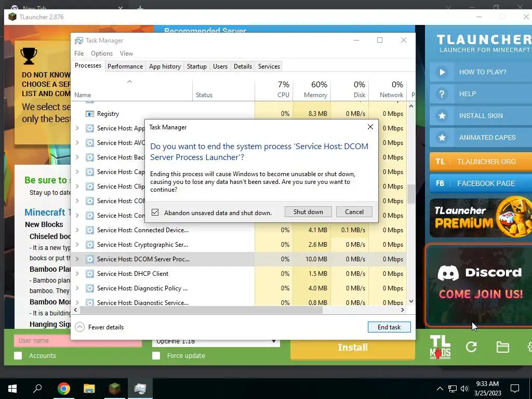This screenshot has width=532, height=399.
Task: Switch to the Users tab
Action: [x=220, y=66]
